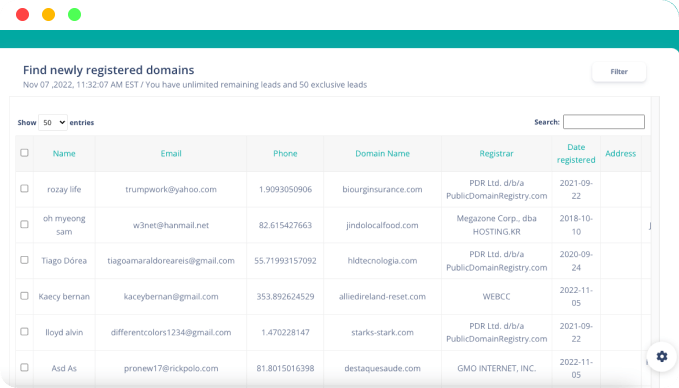Click registrar WEBCC cell

[496, 297]
